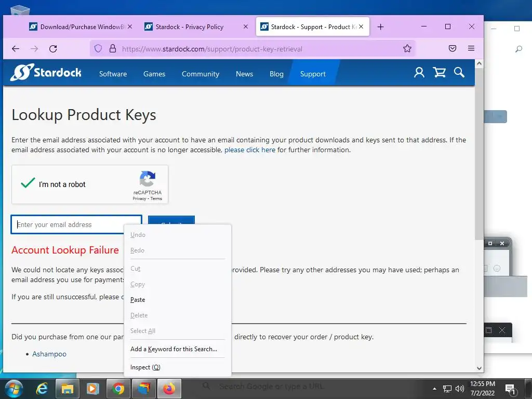Open Support in site navigation
Screen dimensions: 532x399
pyautogui.click(x=313, y=74)
